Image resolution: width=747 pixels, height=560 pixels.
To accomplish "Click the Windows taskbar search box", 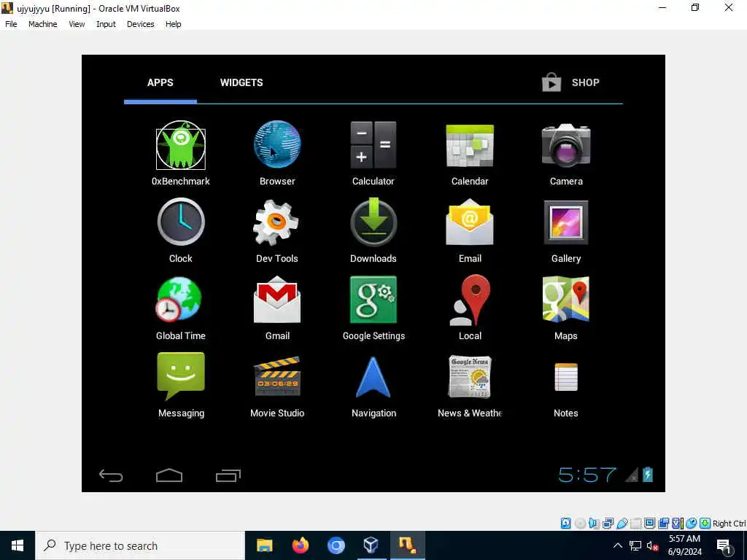I will click(x=140, y=545).
